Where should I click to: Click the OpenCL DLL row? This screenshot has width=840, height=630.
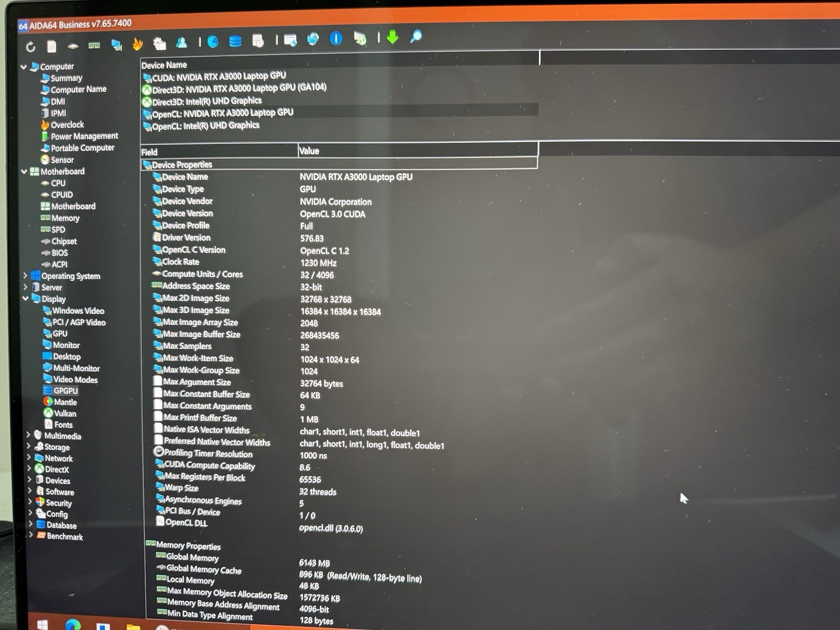pos(260,525)
